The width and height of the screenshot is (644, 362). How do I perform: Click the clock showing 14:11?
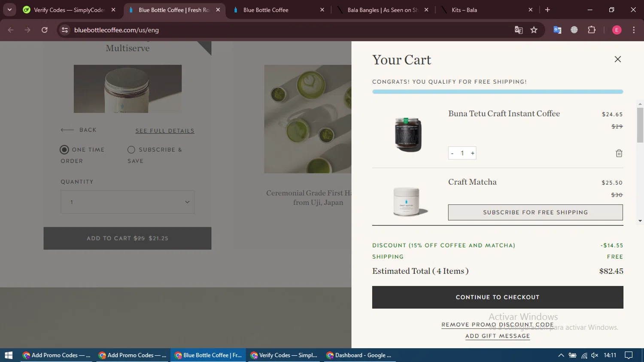[x=610, y=355]
